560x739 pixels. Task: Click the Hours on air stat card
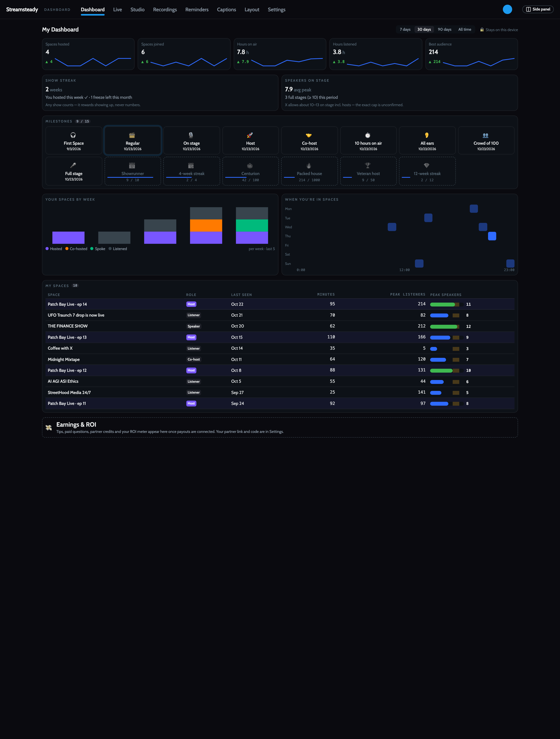280,54
